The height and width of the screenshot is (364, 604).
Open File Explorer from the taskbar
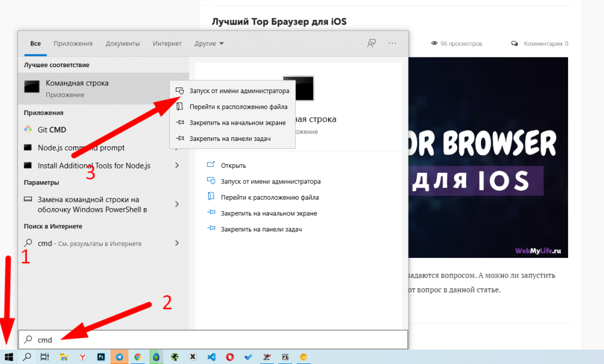pos(64,357)
